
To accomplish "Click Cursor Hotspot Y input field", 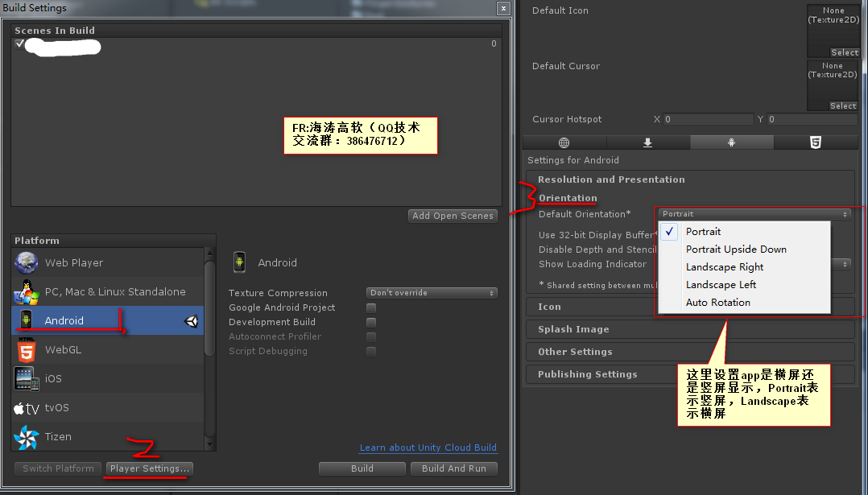I will (812, 119).
